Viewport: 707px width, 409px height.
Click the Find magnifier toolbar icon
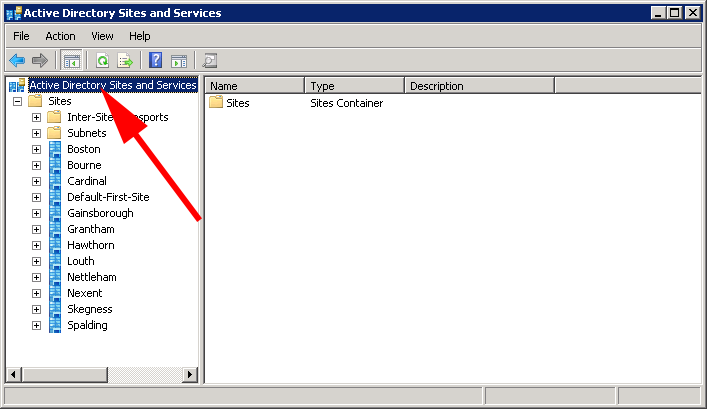coord(210,60)
